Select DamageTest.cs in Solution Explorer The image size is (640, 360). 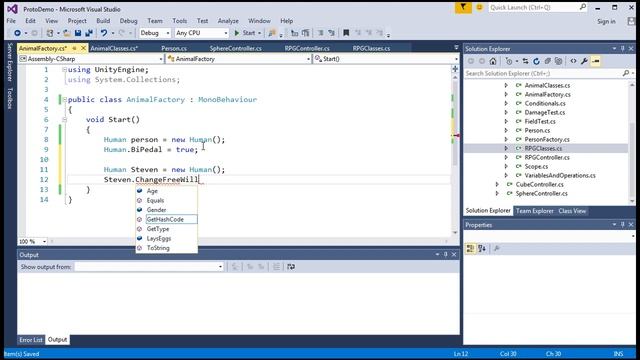[x=545, y=112]
